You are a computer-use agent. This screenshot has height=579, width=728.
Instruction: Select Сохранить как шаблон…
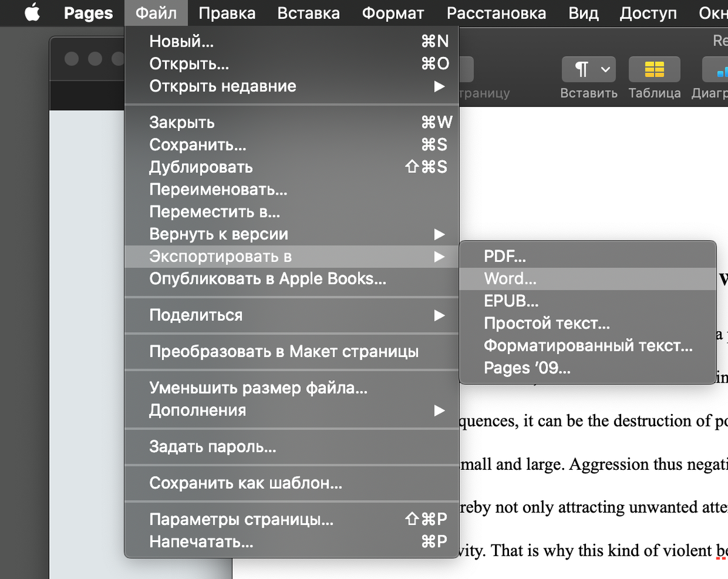click(291, 484)
